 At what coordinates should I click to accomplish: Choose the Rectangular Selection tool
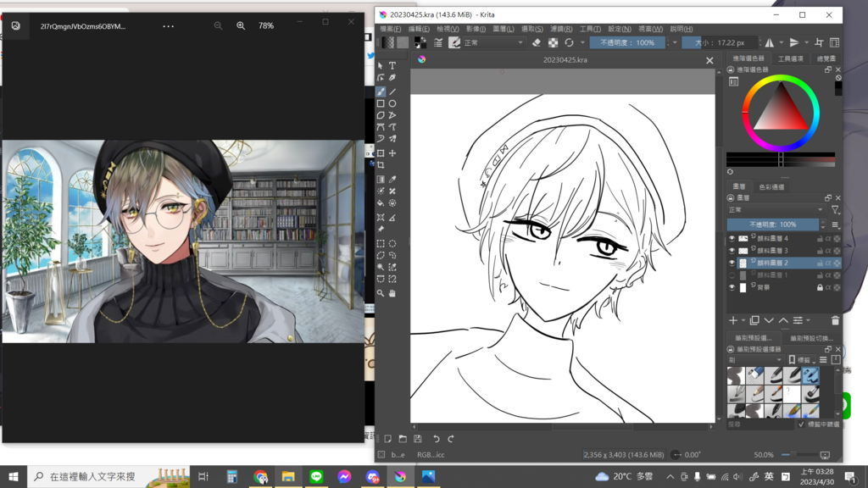(x=381, y=243)
